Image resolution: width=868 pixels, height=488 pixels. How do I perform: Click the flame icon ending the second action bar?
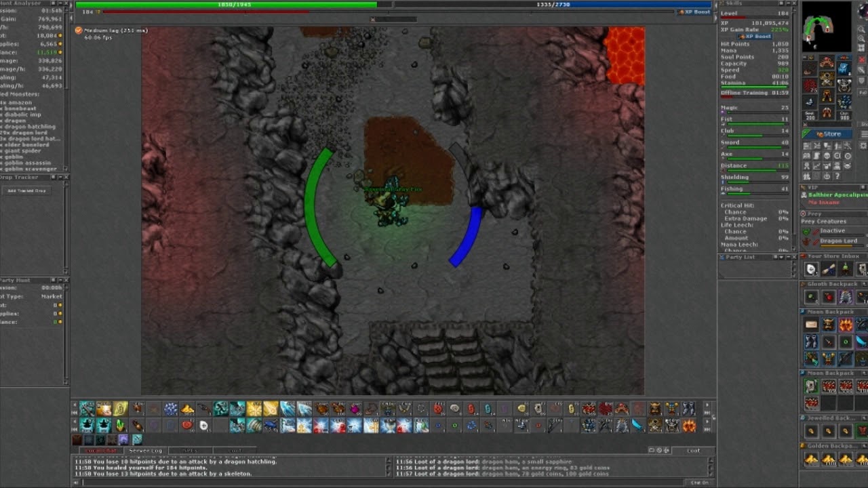click(x=689, y=426)
